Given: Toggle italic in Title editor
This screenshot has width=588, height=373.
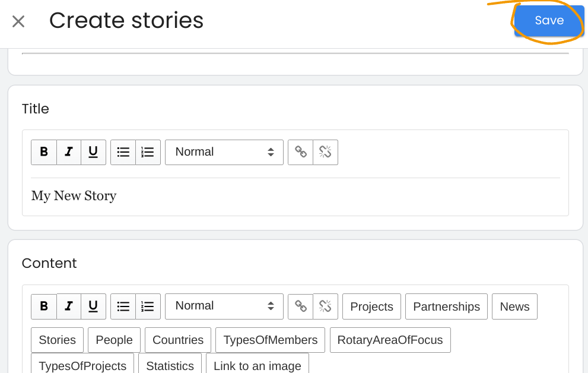Looking at the screenshot, I should click(x=69, y=152).
